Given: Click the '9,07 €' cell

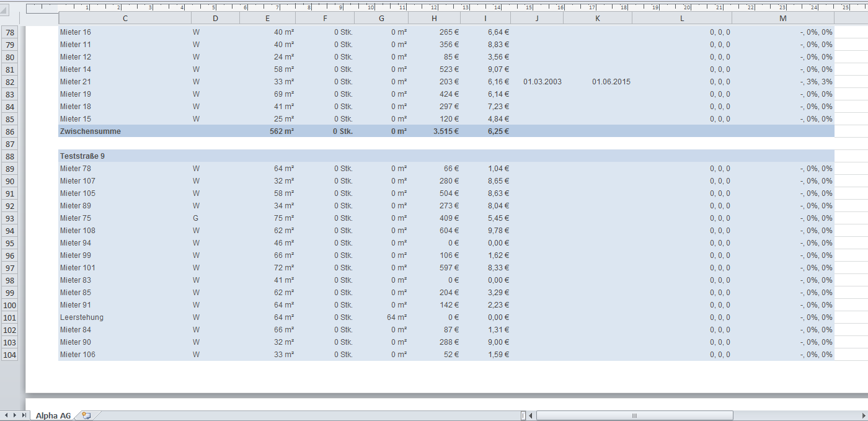Looking at the screenshot, I should 485,69.
